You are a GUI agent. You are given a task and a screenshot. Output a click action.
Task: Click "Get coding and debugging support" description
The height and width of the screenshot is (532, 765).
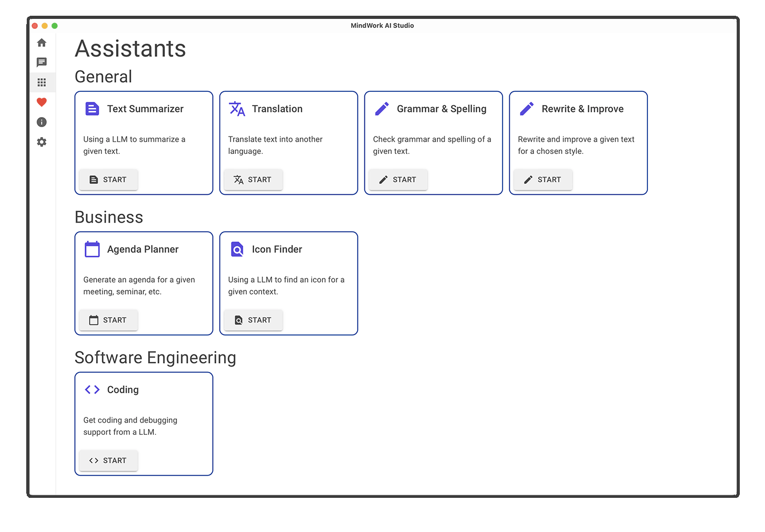tap(130, 426)
